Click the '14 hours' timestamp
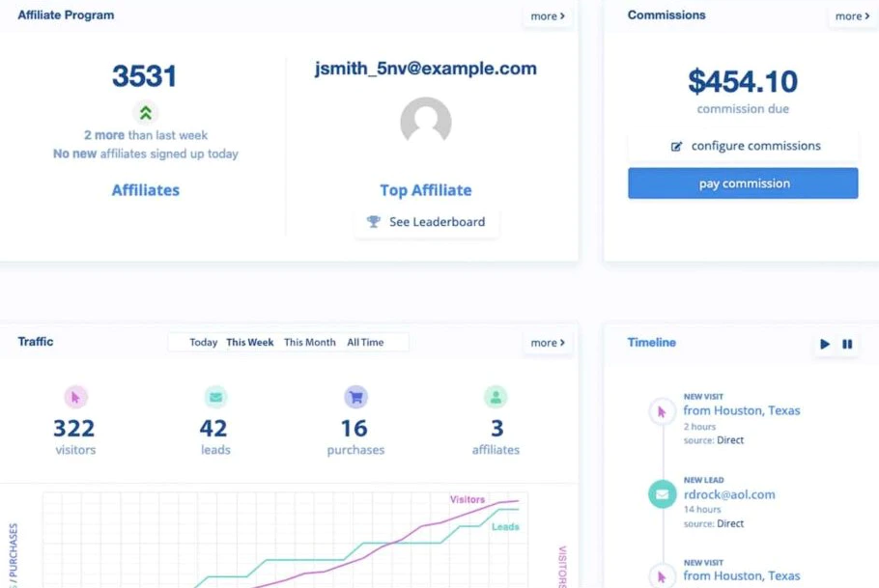The image size is (879, 588). coord(702,510)
